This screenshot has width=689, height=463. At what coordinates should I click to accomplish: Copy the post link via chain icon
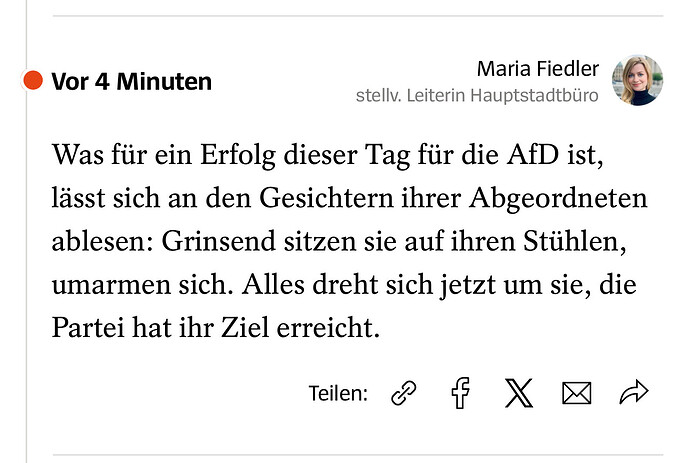[x=403, y=393]
